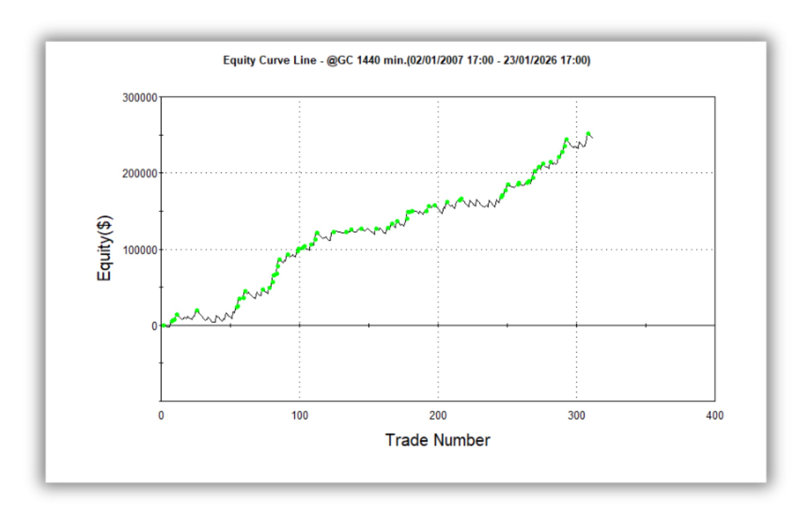Click the date range text in the chart title
The image size is (812, 524).
pos(498,60)
